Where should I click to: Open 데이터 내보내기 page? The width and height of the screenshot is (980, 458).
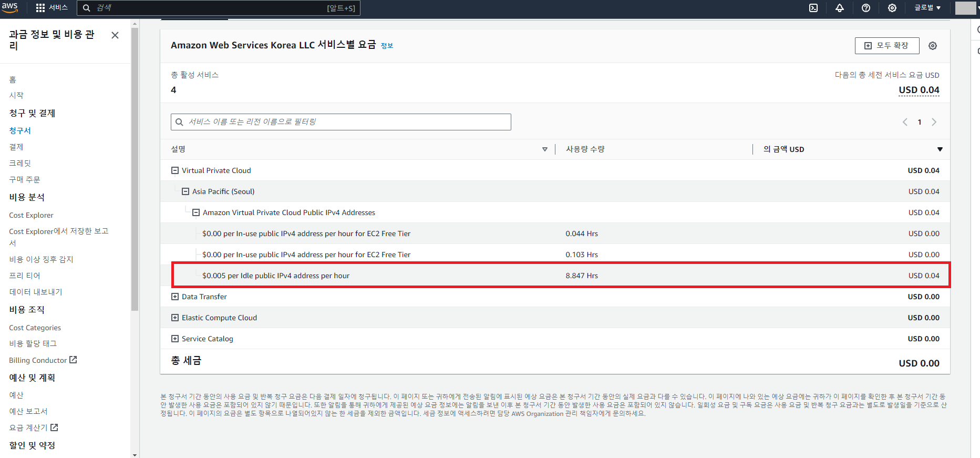36,292
